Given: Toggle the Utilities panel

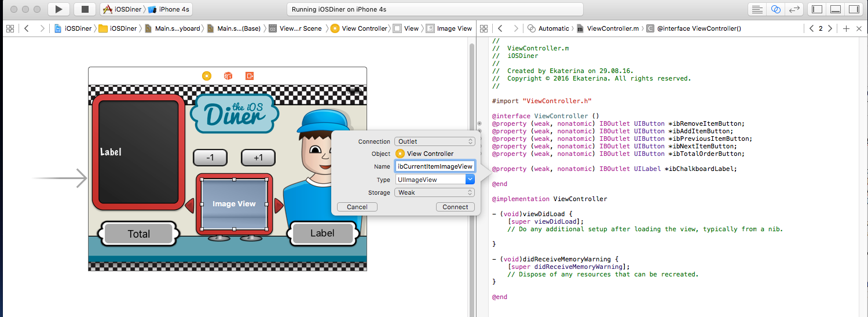Looking at the screenshot, I should pyautogui.click(x=854, y=9).
